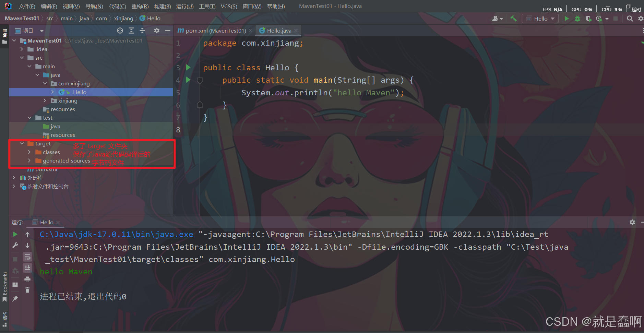Click the java.exe path link in console

tap(116, 234)
